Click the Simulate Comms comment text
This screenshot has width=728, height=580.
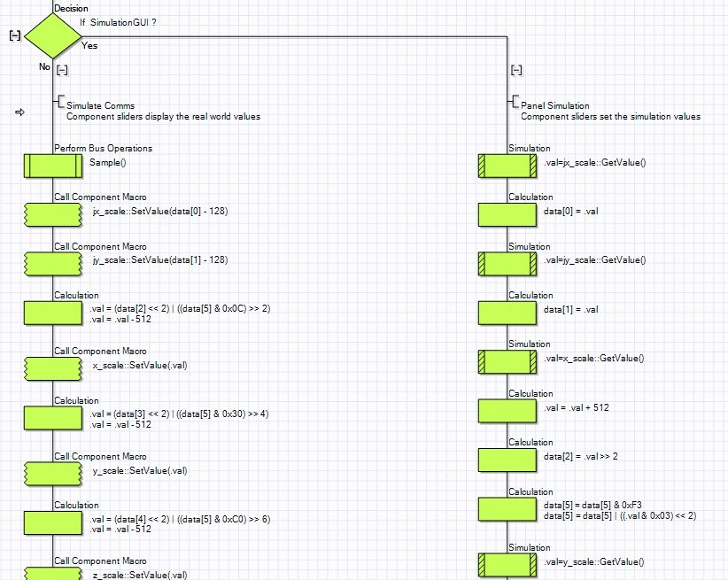[x=101, y=105]
